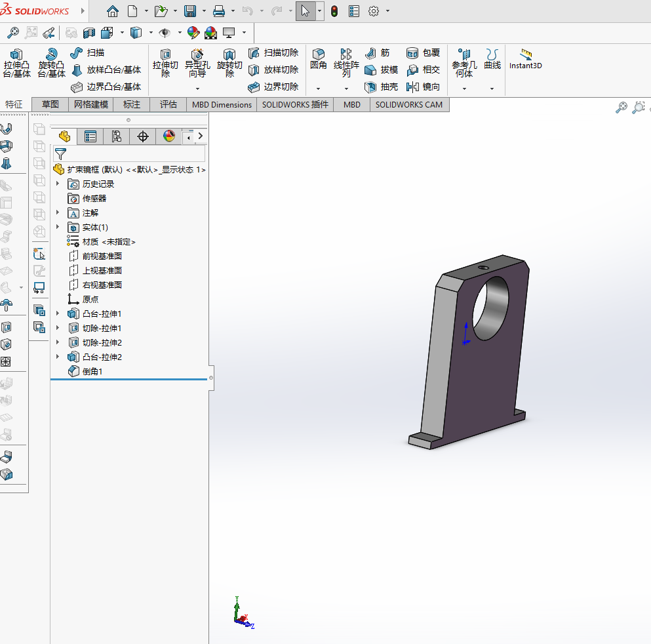Click the Extruded Cut (拉伸切除) tool
Image resolution: width=651 pixels, height=644 pixels.
165,63
